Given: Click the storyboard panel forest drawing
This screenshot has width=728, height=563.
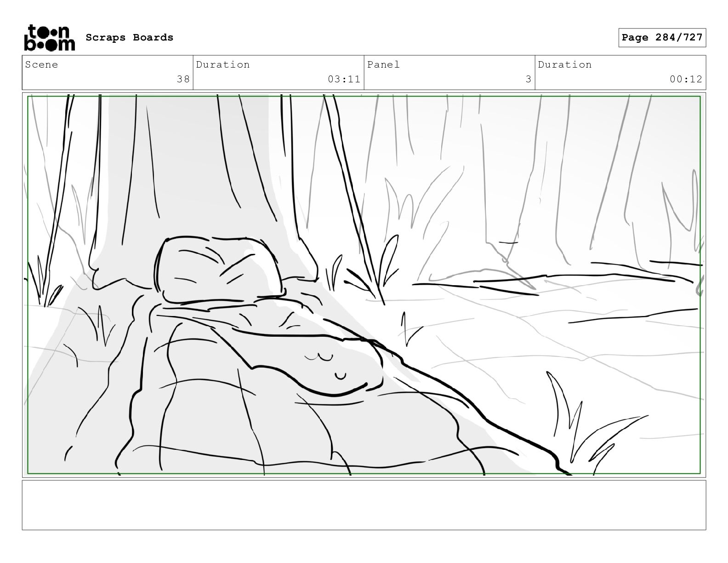Looking at the screenshot, I should click(x=364, y=285).
